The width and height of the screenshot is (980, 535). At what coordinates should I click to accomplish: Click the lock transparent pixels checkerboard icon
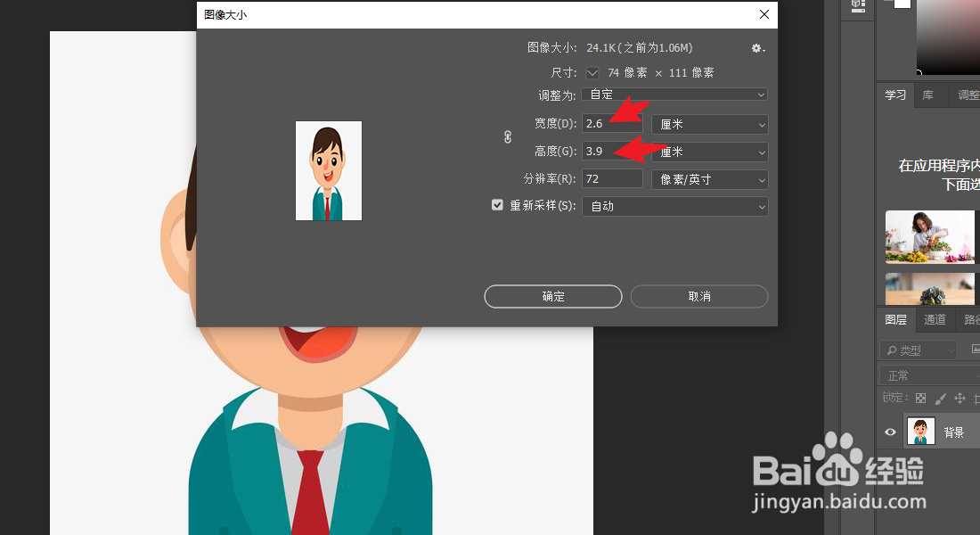pos(920,398)
